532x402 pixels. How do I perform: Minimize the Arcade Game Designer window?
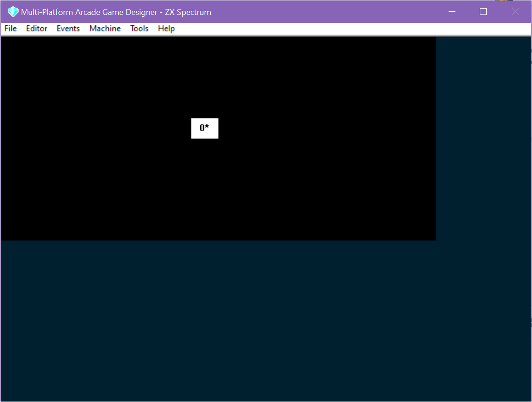click(x=452, y=12)
